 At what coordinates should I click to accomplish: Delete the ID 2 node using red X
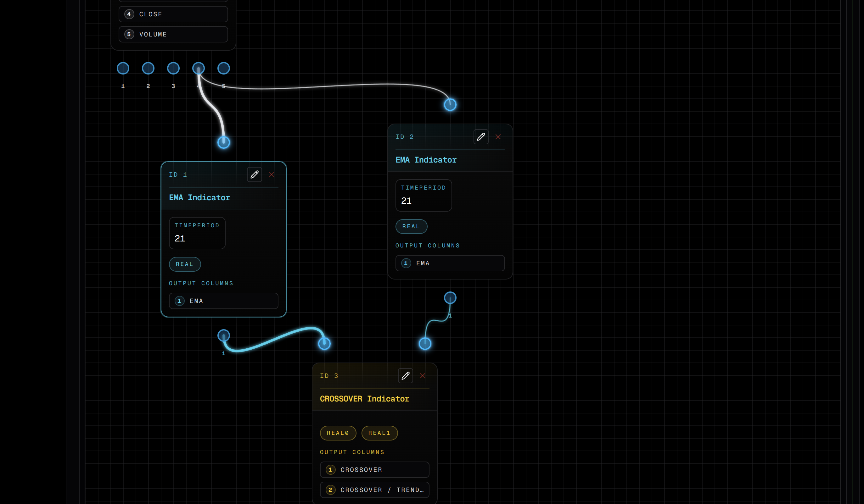pos(498,137)
